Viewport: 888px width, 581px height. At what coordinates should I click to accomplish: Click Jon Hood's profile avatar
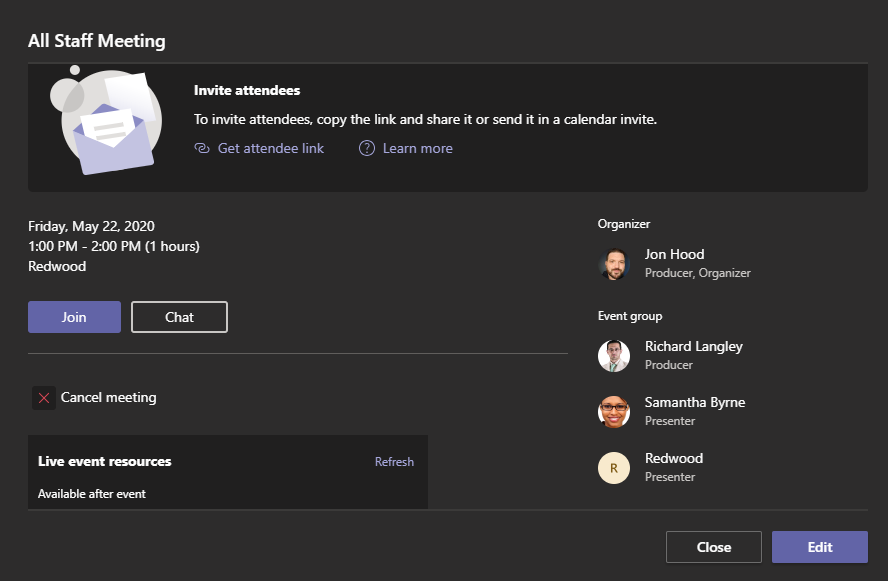(614, 264)
